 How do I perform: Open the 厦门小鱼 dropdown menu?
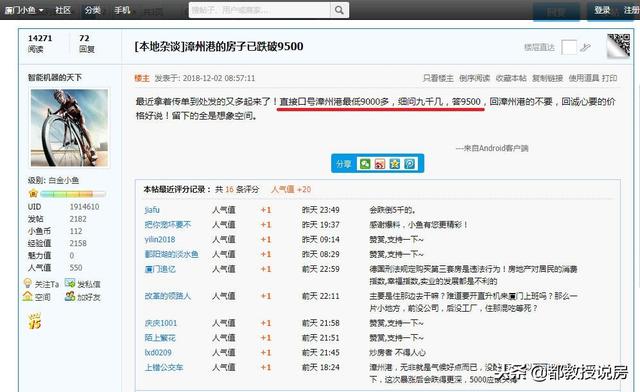[24, 10]
